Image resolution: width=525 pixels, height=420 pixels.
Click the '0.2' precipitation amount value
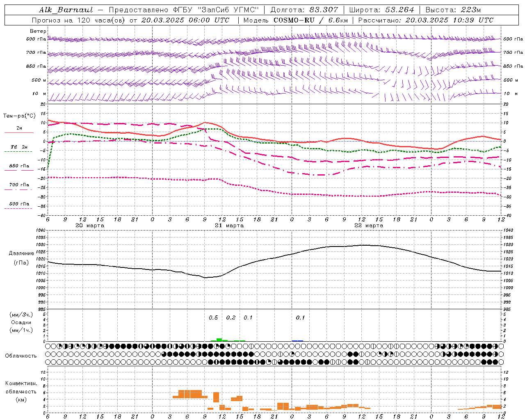pyautogui.click(x=231, y=318)
